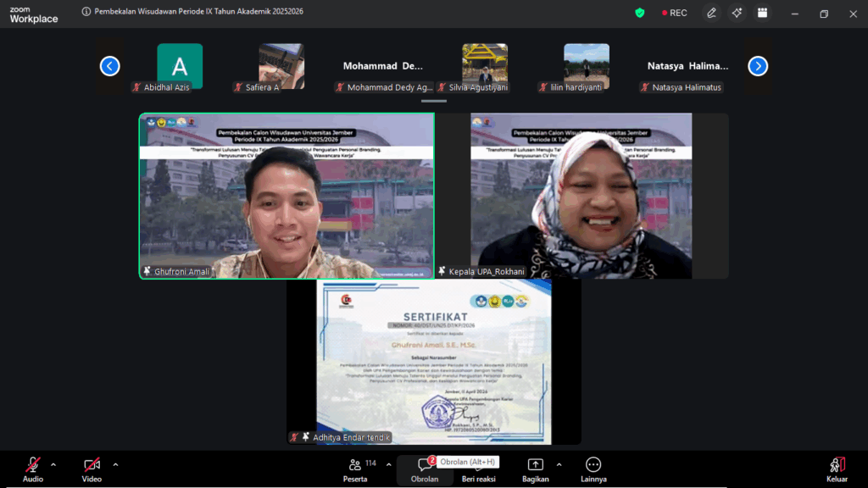Click the pen notes icon in title bar
This screenshot has height=488, width=868.
click(x=712, y=13)
